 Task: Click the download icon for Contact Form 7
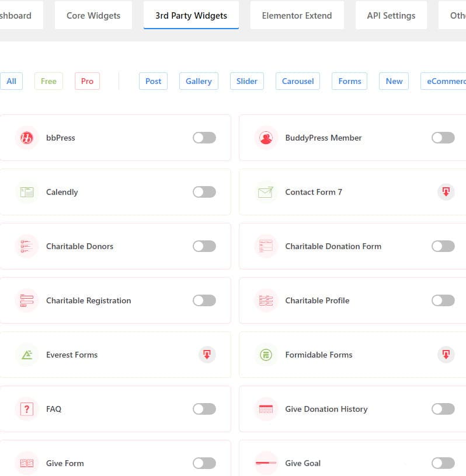(x=446, y=192)
